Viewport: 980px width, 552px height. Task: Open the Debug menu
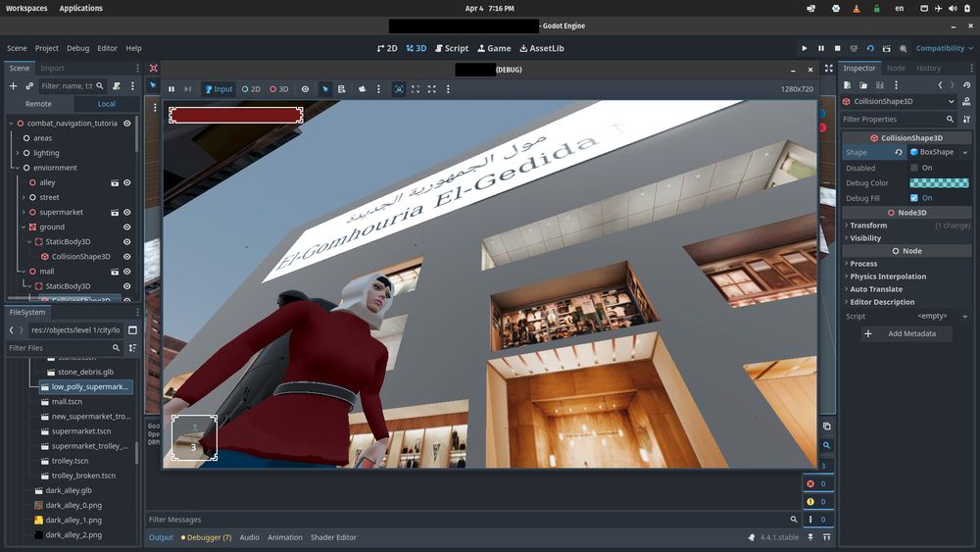pyautogui.click(x=77, y=48)
